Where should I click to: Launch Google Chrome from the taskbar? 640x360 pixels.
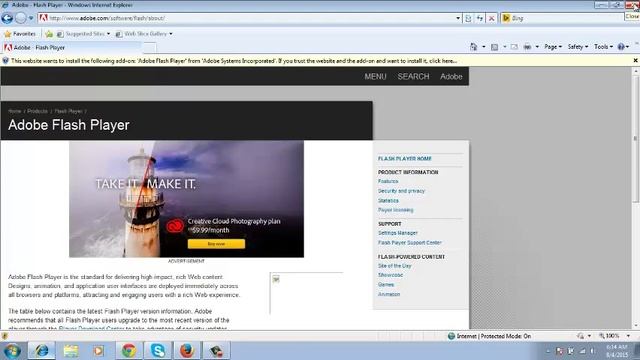(129, 351)
